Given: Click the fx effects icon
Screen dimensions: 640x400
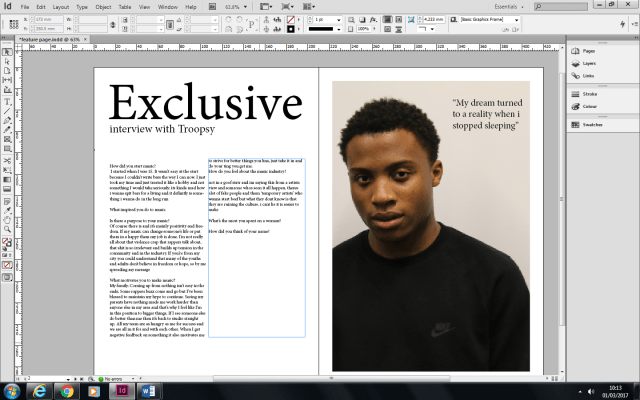Looking at the screenshot, I should 373,20.
